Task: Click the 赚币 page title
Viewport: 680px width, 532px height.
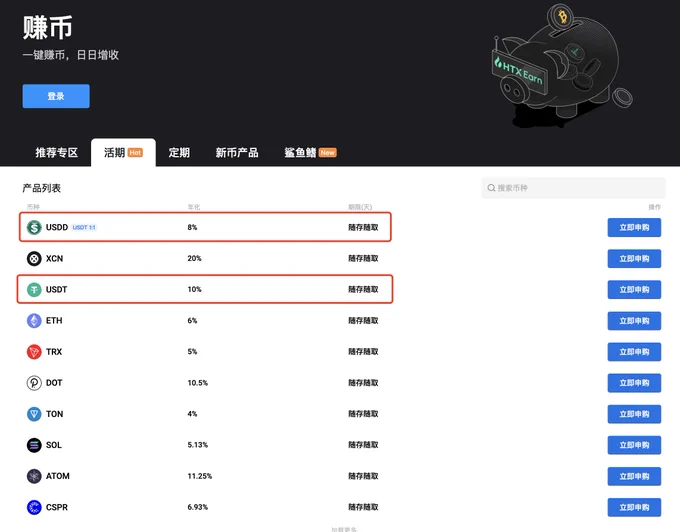Action: point(48,27)
